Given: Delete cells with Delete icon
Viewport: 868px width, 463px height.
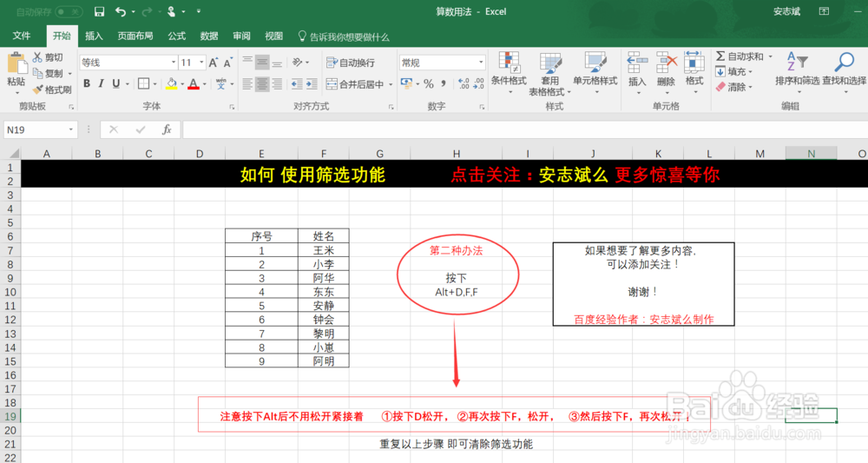Looking at the screenshot, I should click(x=666, y=73).
